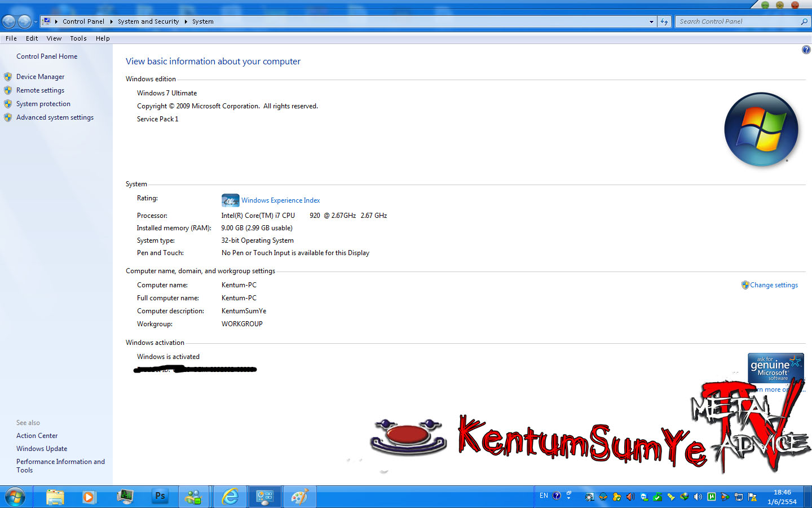The image size is (812, 508).
Task: Open Windows Update link
Action: [42, 449]
